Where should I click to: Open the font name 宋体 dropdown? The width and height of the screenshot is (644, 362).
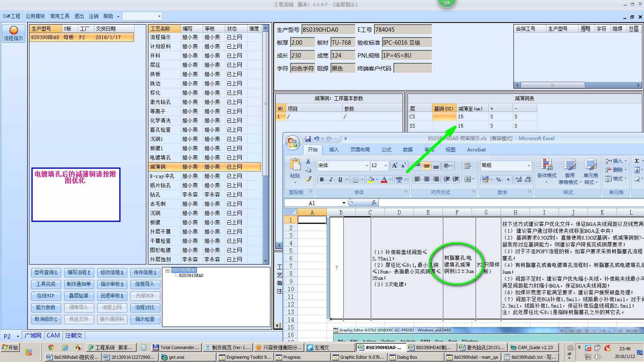click(x=367, y=165)
